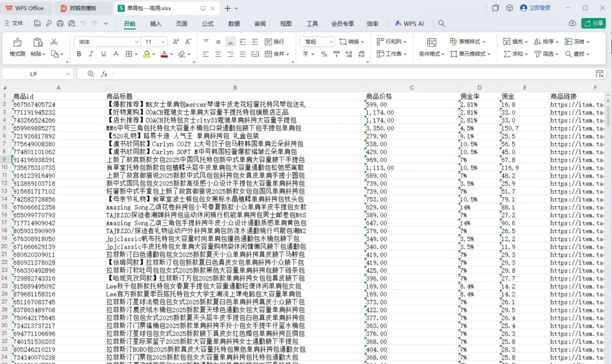This screenshot has height=364, width=612.
Task: Increase font size with A+ icon
Action: tap(176, 42)
